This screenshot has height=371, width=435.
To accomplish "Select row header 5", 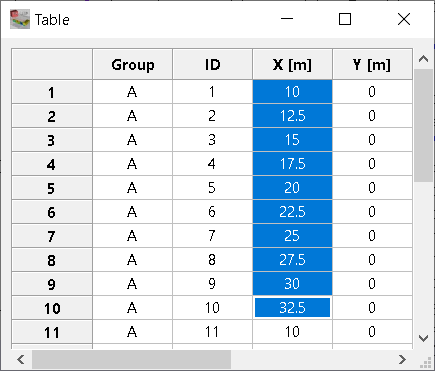I will (x=52, y=188).
